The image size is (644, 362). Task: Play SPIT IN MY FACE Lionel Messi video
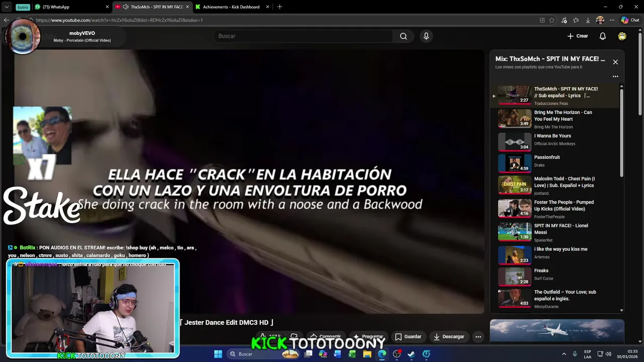[553, 232]
